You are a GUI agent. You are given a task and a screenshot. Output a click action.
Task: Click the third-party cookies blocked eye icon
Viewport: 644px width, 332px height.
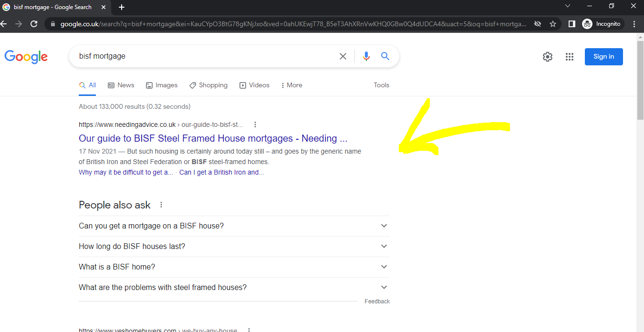[538, 24]
